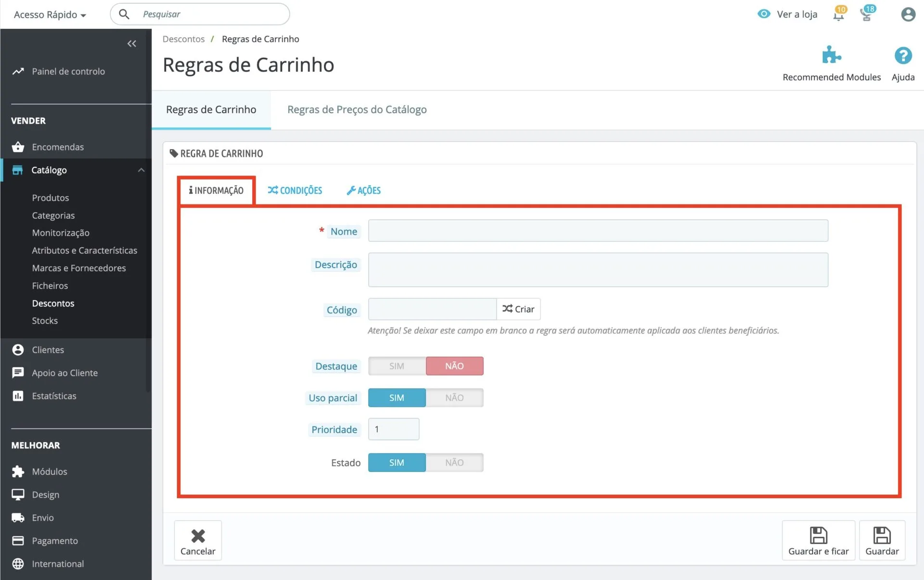Click the Guardar e ficar disk icon
This screenshot has width=924, height=580.
point(818,535)
